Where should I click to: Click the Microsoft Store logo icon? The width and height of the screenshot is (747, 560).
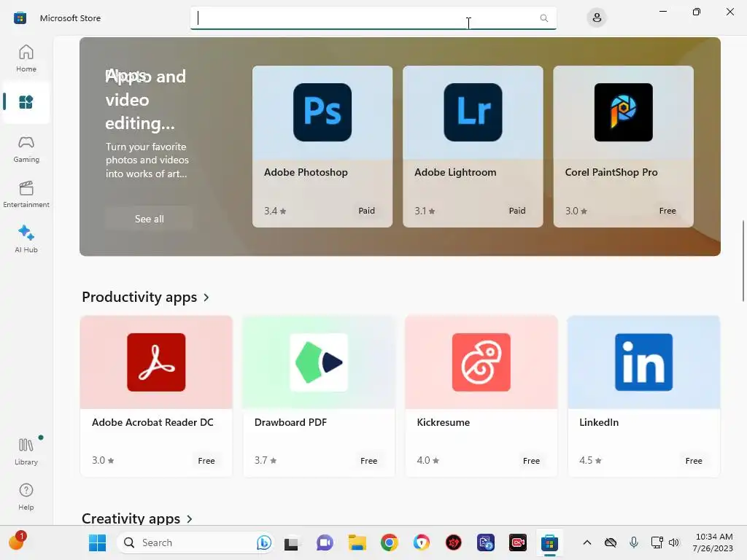[20, 18]
